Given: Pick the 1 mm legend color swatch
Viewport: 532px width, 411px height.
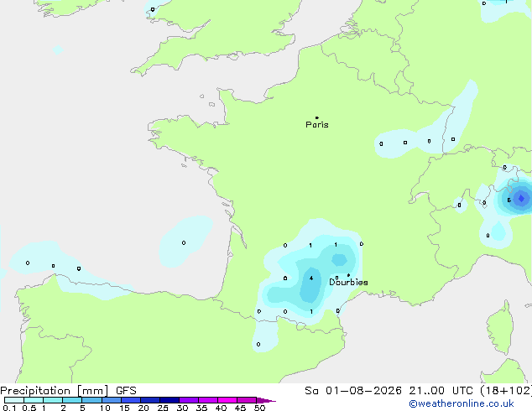Looking at the screenshot, I should click(53, 400).
